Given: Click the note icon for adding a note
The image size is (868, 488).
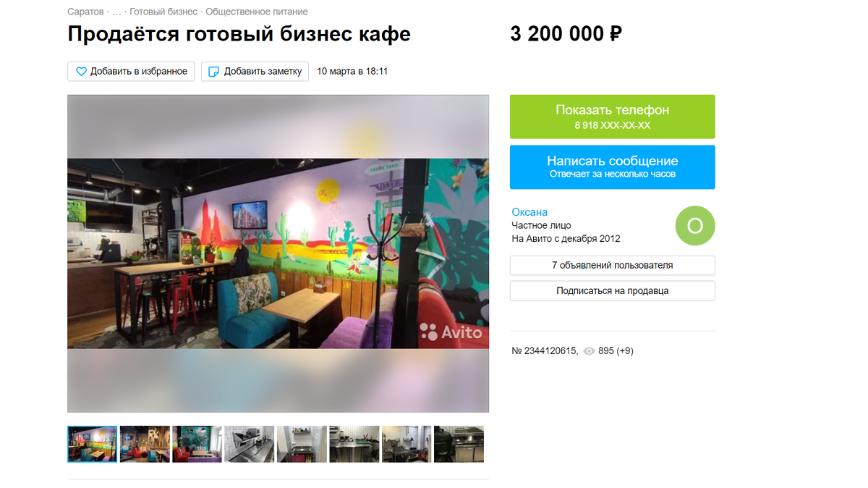Looking at the screenshot, I should point(213,72).
